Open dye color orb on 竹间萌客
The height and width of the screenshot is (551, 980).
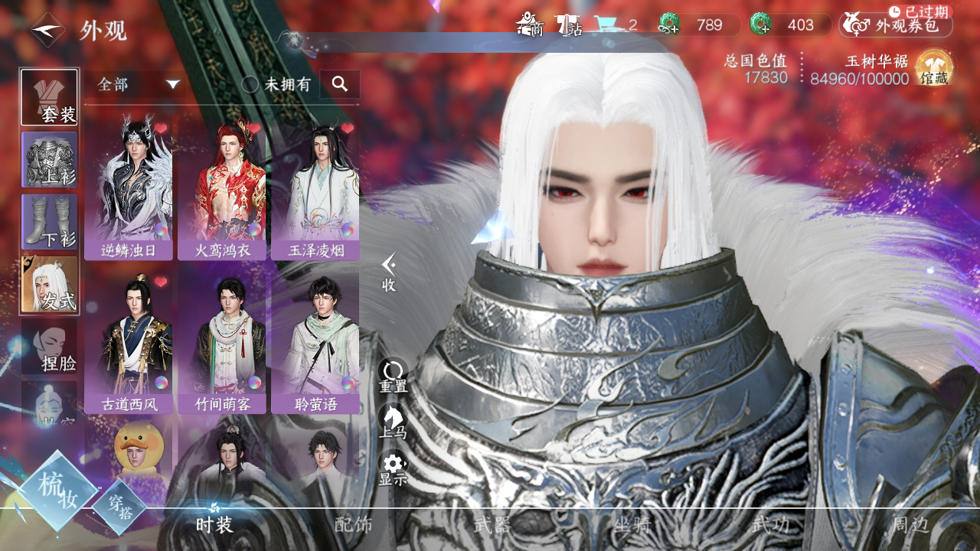click(x=255, y=382)
